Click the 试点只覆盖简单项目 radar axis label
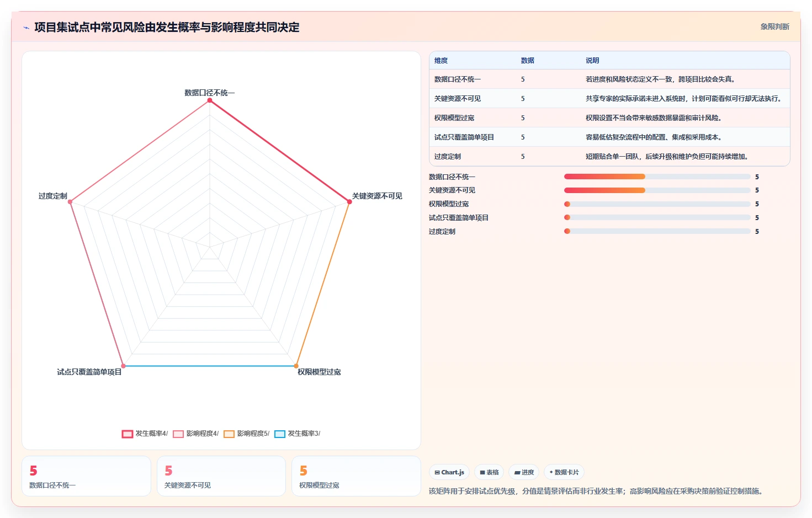This screenshot has width=812, height=518. [89, 372]
